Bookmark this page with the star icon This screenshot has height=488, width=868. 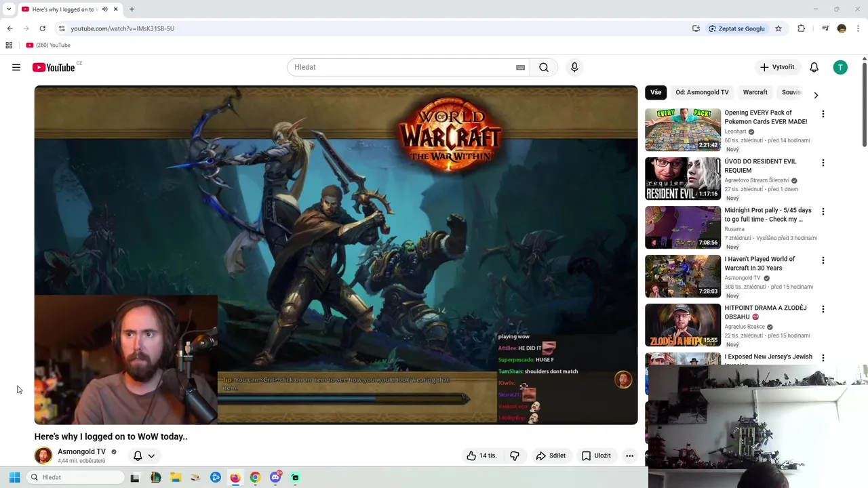[x=778, y=28]
